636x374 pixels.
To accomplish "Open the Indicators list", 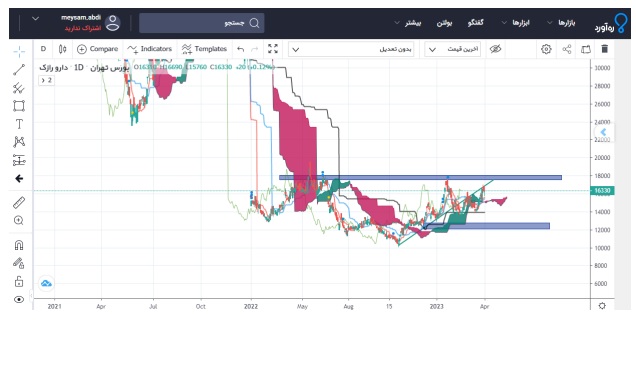I will click(x=150, y=49).
